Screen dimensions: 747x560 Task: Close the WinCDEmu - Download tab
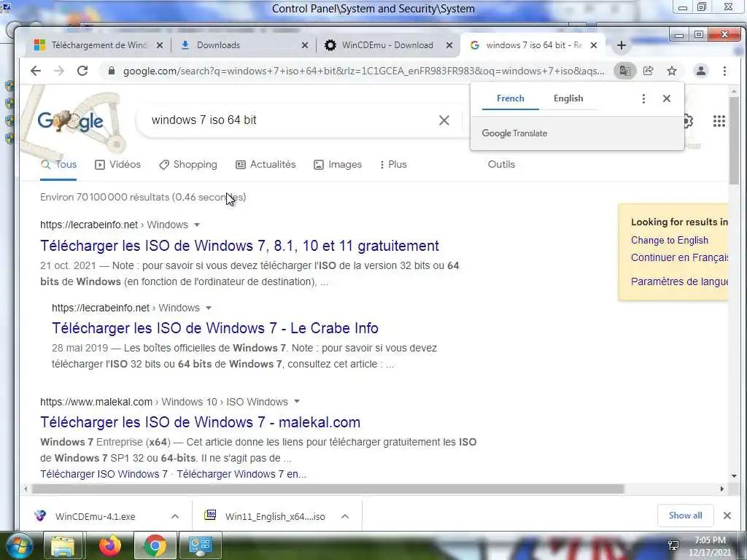(x=449, y=45)
